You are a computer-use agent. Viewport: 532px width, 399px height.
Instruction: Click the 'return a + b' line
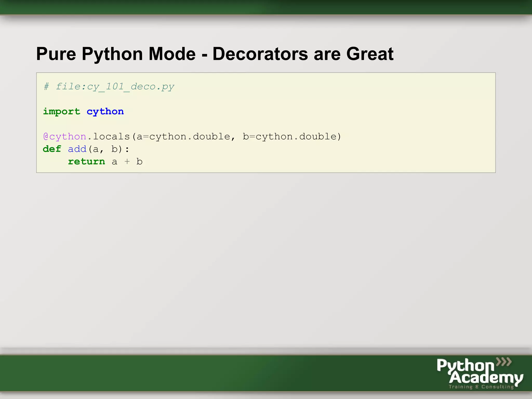click(105, 162)
